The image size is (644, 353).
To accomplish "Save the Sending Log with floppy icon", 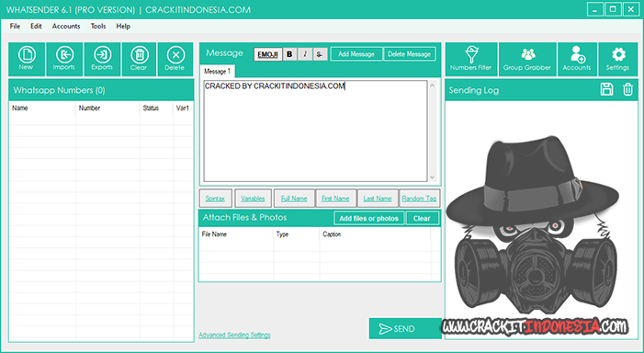I will click(606, 89).
